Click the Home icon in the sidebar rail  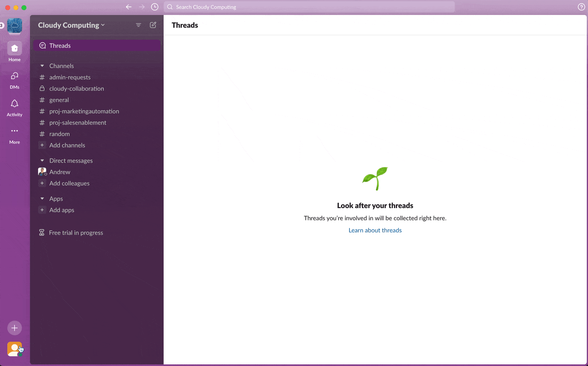(x=14, y=49)
